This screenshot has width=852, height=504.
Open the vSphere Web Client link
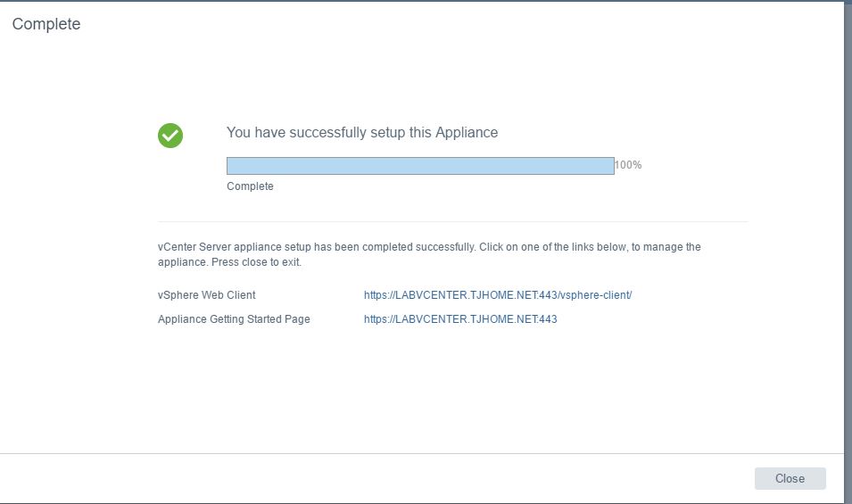pos(498,295)
